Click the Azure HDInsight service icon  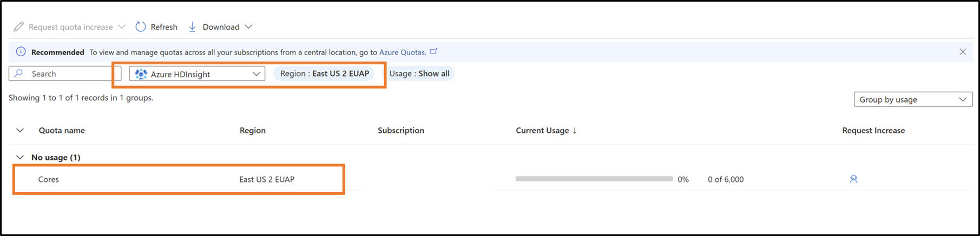pos(141,74)
